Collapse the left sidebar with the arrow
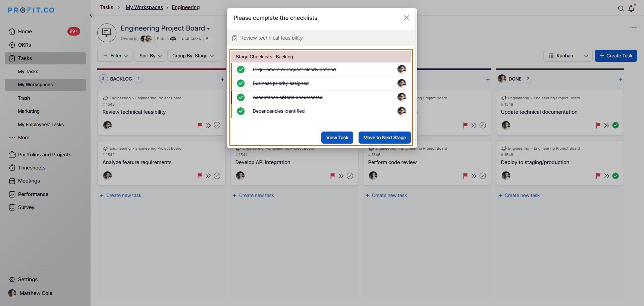The width and height of the screenshot is (644, 306). pos(91,15)
